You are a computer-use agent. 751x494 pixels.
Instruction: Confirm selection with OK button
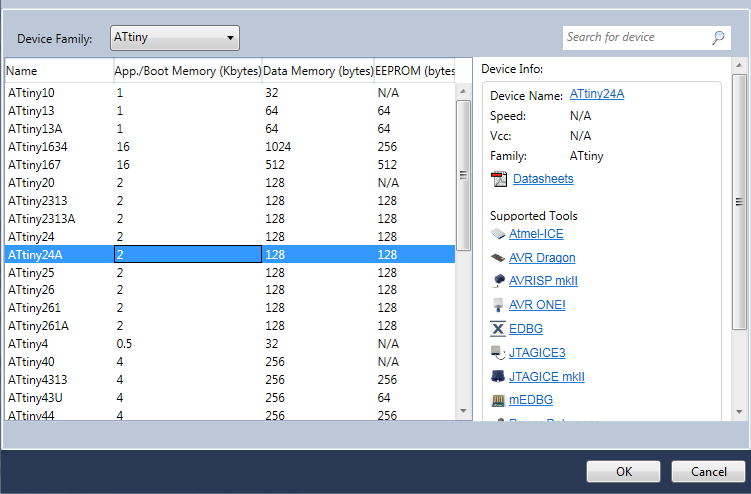point(624,471)
